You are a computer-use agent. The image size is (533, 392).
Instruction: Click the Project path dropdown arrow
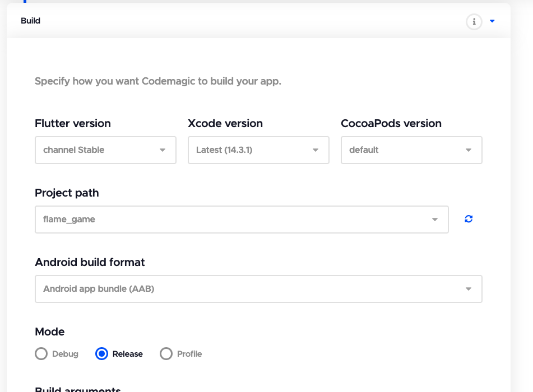pyautogui.click(x=435, y=220)
